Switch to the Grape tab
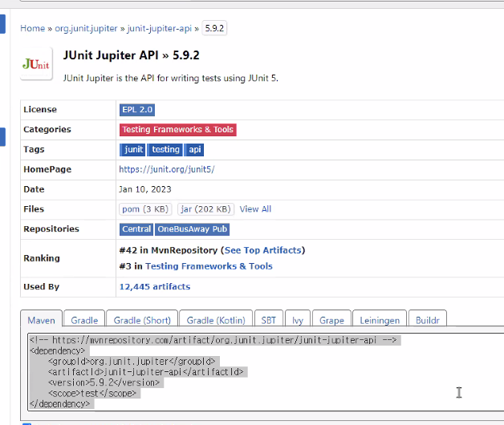 tap(331, 319)
